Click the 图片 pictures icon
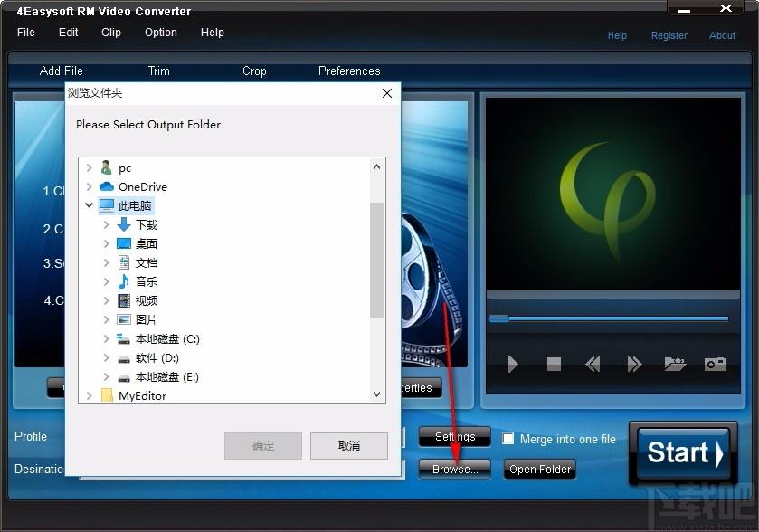This screenshot has height=532, width=759. point(124,319)
